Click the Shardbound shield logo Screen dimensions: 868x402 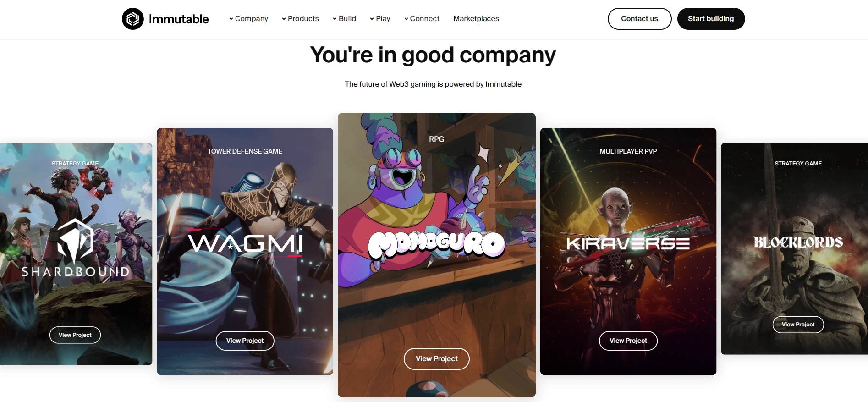point(76,242)
